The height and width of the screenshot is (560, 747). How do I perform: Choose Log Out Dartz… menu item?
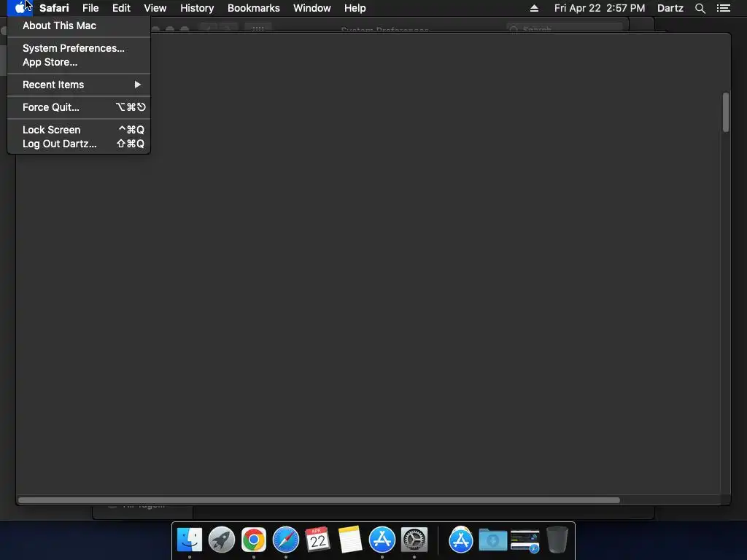(x=79, y=144)
